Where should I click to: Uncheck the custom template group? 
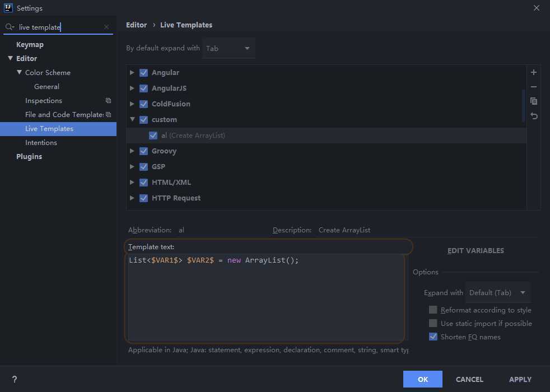(143, 120)
